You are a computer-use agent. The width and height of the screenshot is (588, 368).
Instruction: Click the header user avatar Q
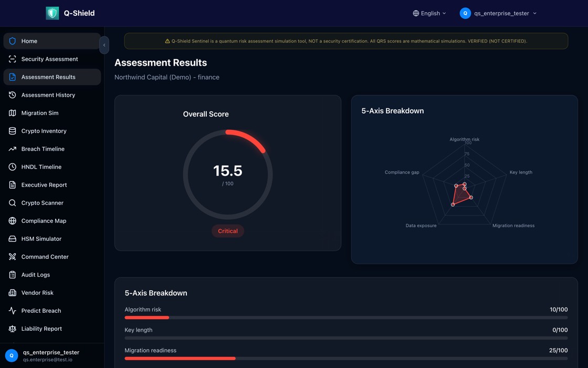click(x=465, y=13)
